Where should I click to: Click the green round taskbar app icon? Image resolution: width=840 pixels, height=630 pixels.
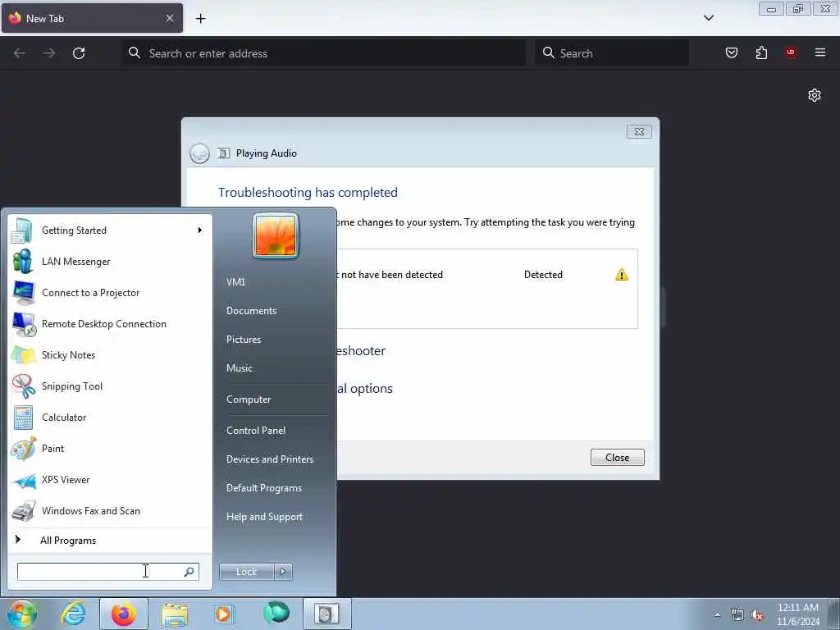(276, 613)
